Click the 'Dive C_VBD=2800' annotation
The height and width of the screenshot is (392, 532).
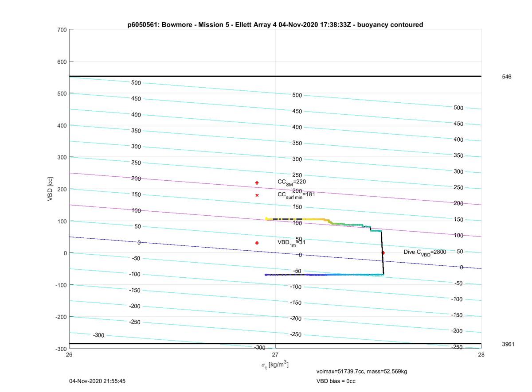pyautogui.click(x=425, y=252)
